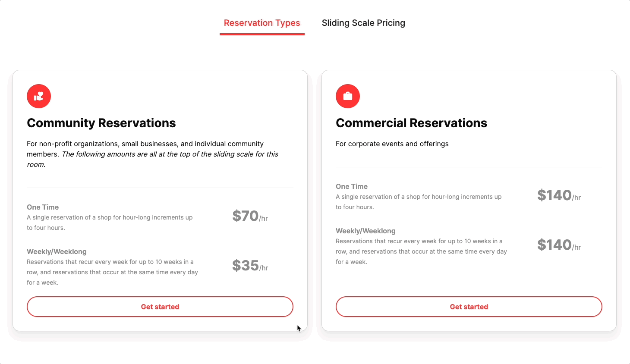The width and height of the screenshot is (630, 364).
Task: Click the Weekly/Weeklong label in Commercial card
Action: pyautogui.click(x=365, y=231)
